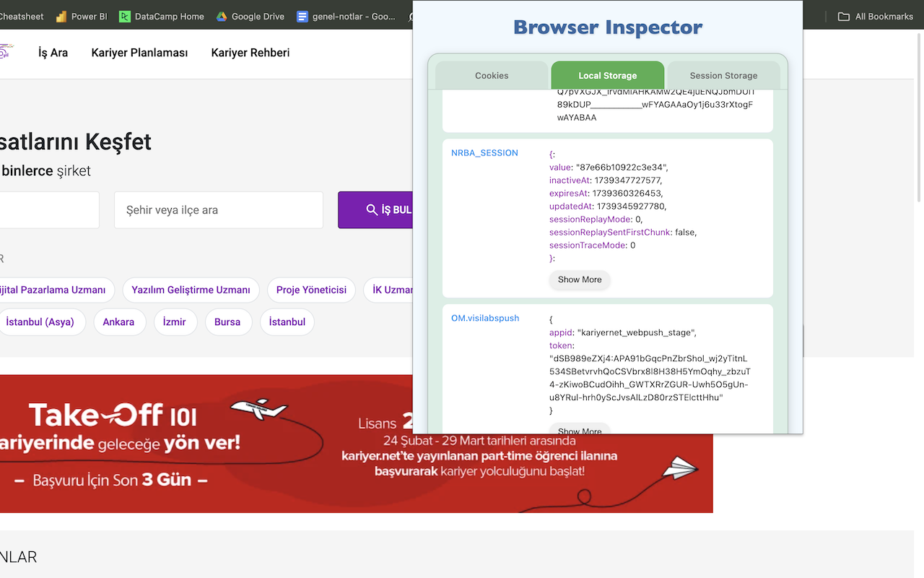Switch to the Cookies tab
The width and height of the screenshot is (924, 578).
(x=492, y=75)
